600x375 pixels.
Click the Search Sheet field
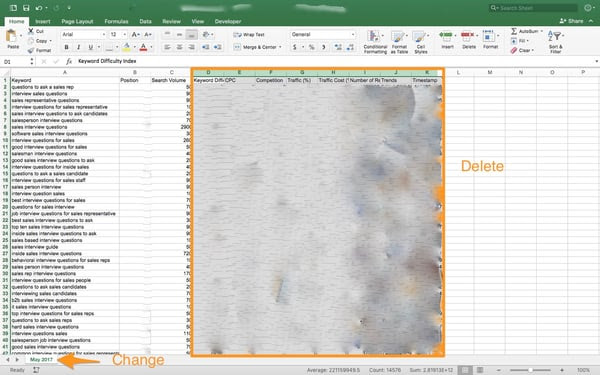(533, 8)
